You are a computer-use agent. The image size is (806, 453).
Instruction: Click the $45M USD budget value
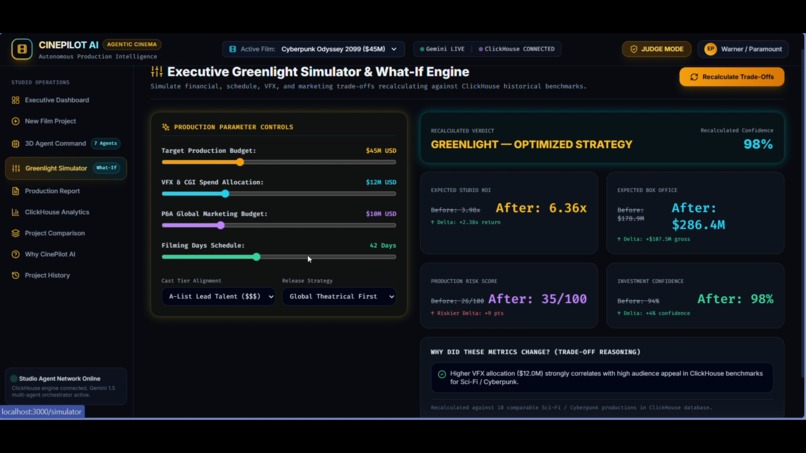[x=381, y=151]
